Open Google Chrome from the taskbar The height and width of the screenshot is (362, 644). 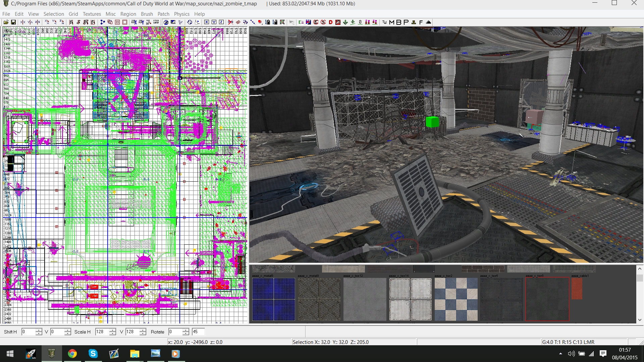coord(72,354)
